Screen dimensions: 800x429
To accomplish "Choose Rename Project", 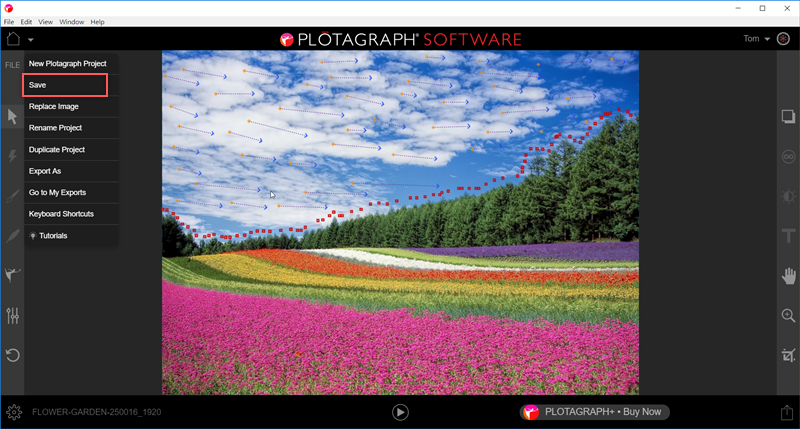I will [x=71, y=128].
